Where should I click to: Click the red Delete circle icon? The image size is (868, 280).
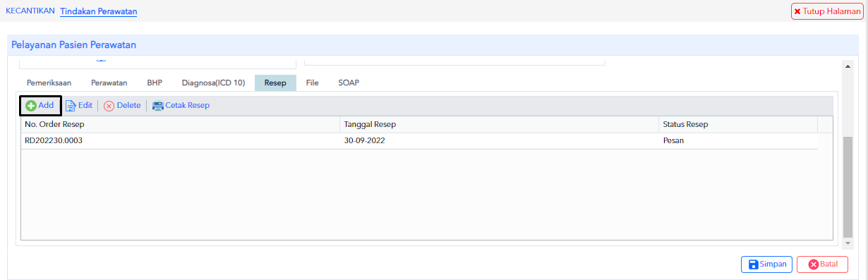pyautogui.click(x=109, y=106)
